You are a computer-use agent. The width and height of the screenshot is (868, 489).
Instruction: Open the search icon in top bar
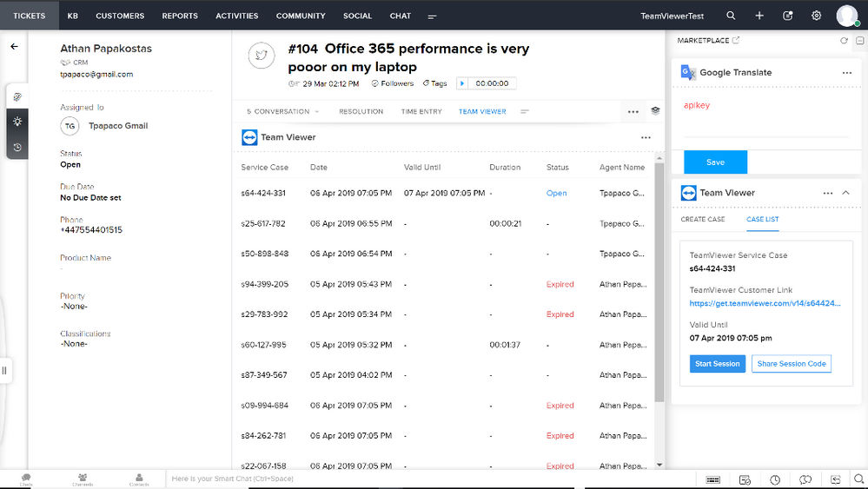click(731, 16)
